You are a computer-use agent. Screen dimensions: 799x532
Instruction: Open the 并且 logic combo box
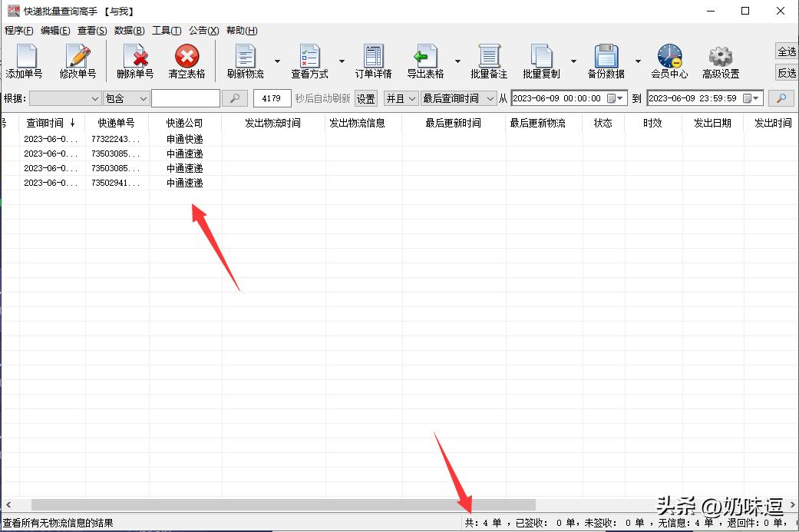point(401,98)
